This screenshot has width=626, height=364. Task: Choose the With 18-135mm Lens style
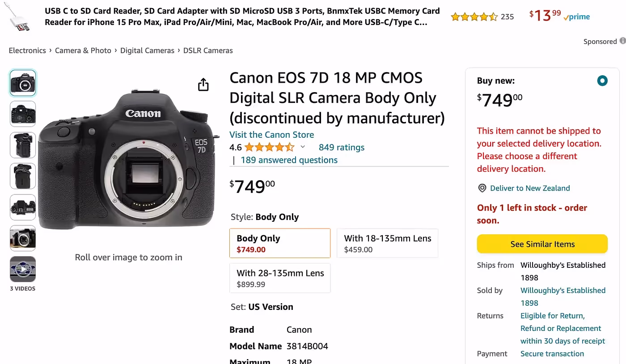click(x=387, y=243)
